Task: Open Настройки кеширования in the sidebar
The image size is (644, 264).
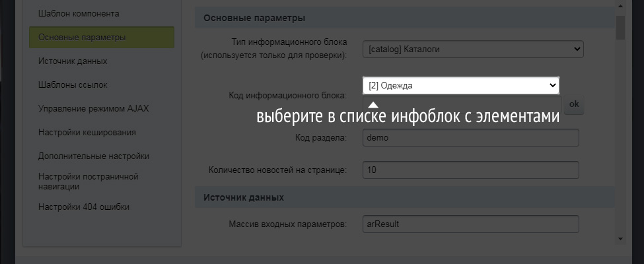Action: pyautogui.click(x=87, y=132)
